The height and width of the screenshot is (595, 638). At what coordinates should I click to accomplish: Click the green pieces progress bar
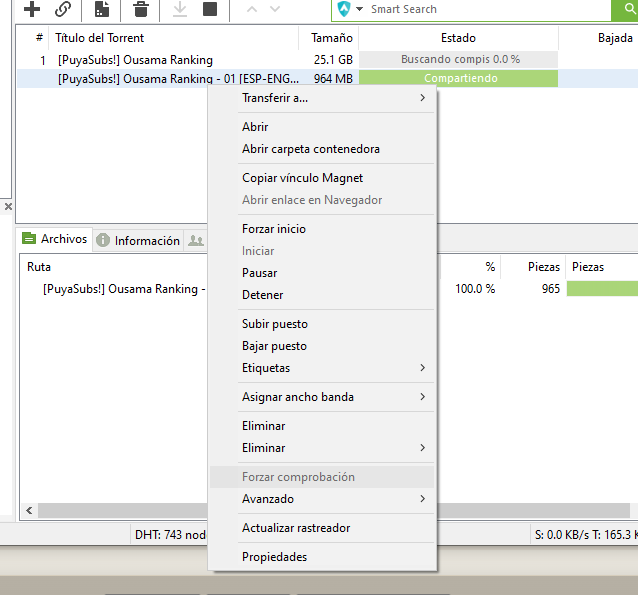602,289
